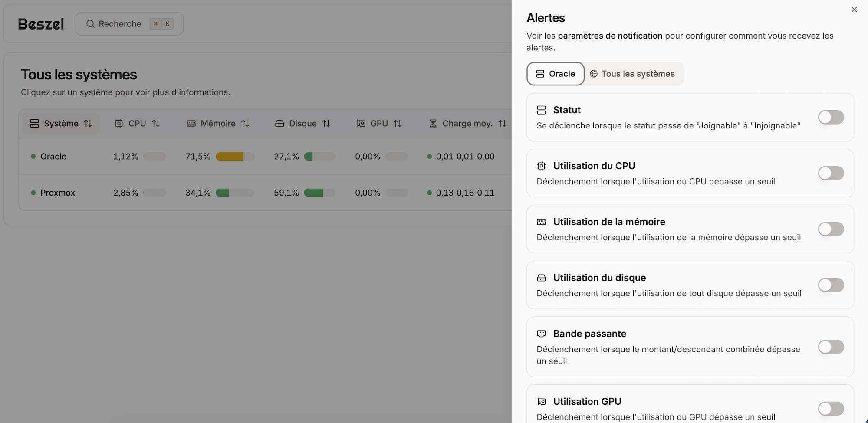Click the GPU column sort arrows
Screen dimensions: 868x423
pos(398,124)
